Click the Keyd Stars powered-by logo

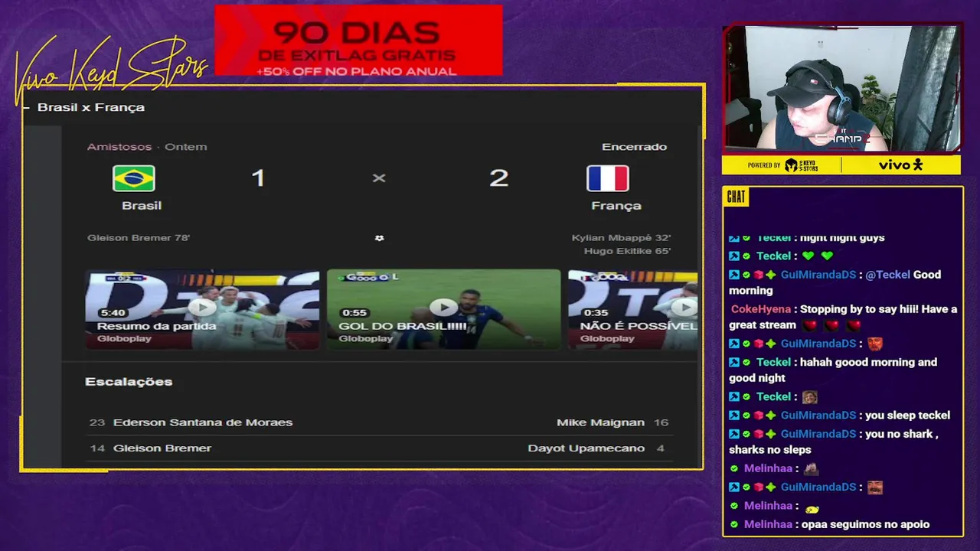(x=801, y=165)
